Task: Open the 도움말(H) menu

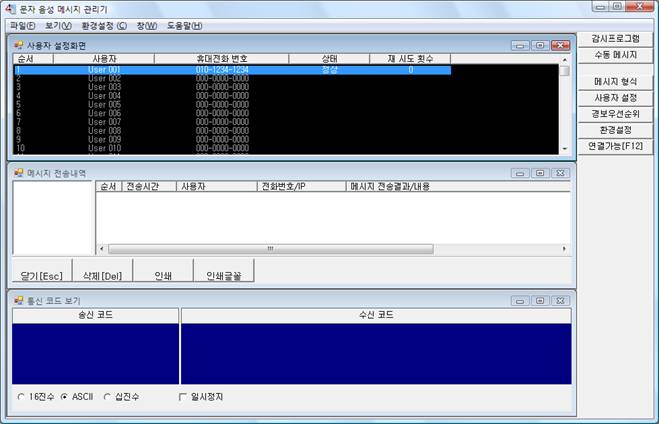Action: point(183,25)
